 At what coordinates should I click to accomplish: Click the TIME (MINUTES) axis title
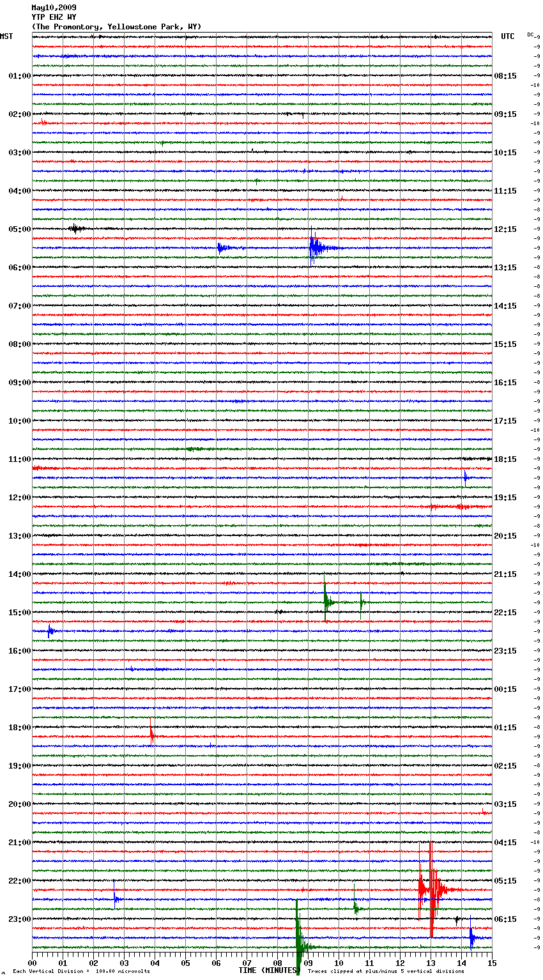click(x=270, y=970)
